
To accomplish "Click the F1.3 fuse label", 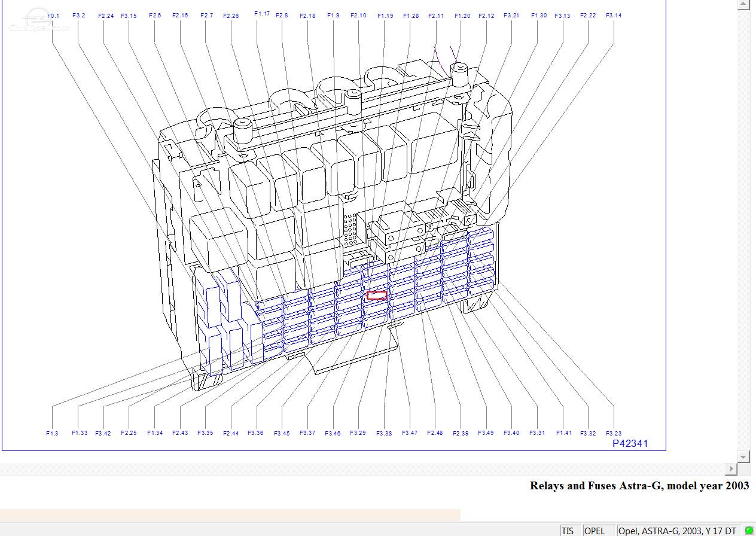I will coord(53,434).
